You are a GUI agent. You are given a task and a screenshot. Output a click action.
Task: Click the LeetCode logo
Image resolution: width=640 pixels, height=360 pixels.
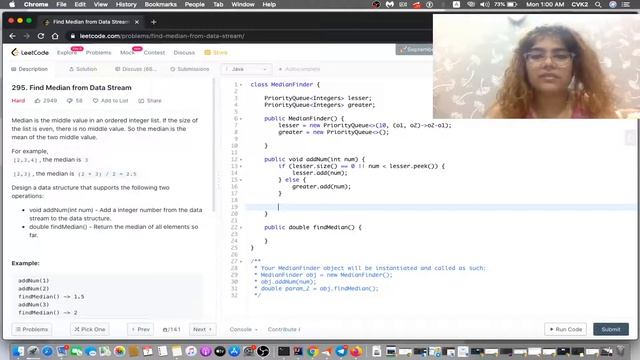click(30, 53)
